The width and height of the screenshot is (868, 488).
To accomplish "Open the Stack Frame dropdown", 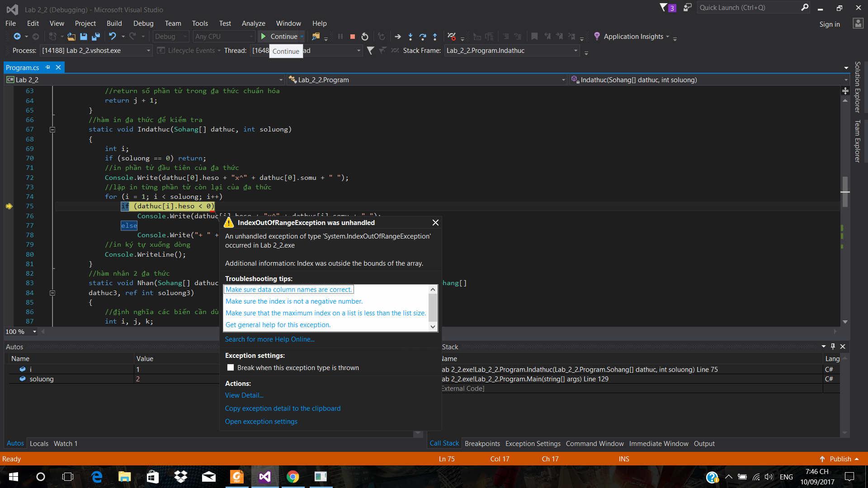I will coord(576,51).
